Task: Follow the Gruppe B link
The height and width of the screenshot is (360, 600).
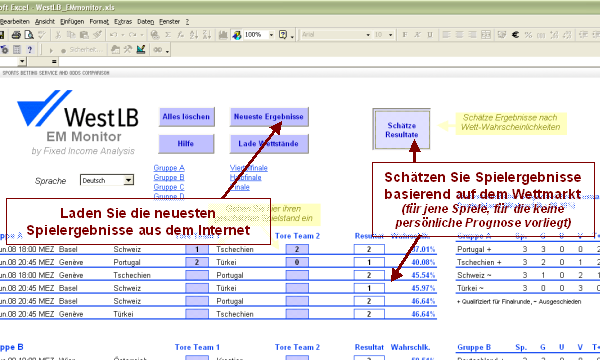Action: point(169,178)
